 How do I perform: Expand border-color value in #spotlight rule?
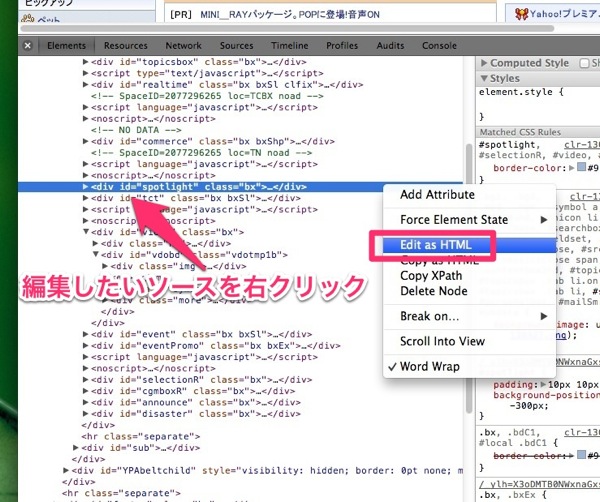pyautogui.click(x=572, y=168)
